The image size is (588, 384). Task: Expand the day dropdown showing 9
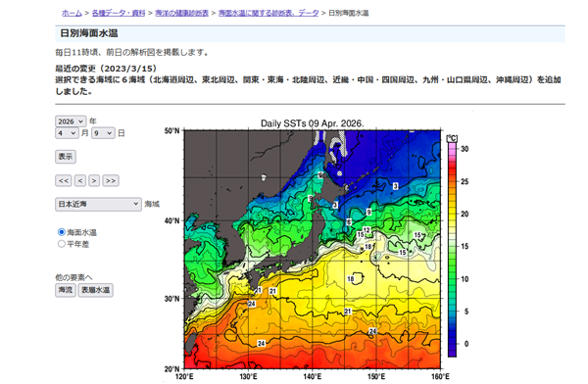pyautogui.click(x=103, y=133)
